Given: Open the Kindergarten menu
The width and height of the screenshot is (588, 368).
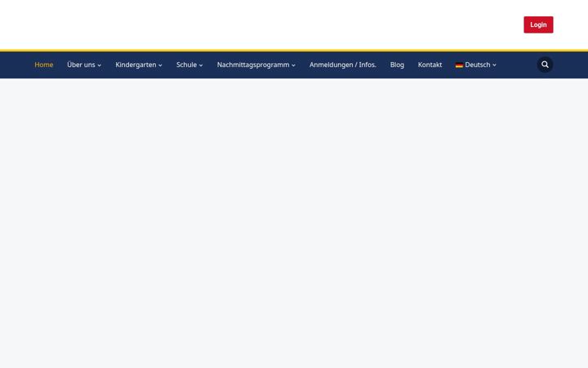Looking at the screenshot, I should (x=136, y=65).
